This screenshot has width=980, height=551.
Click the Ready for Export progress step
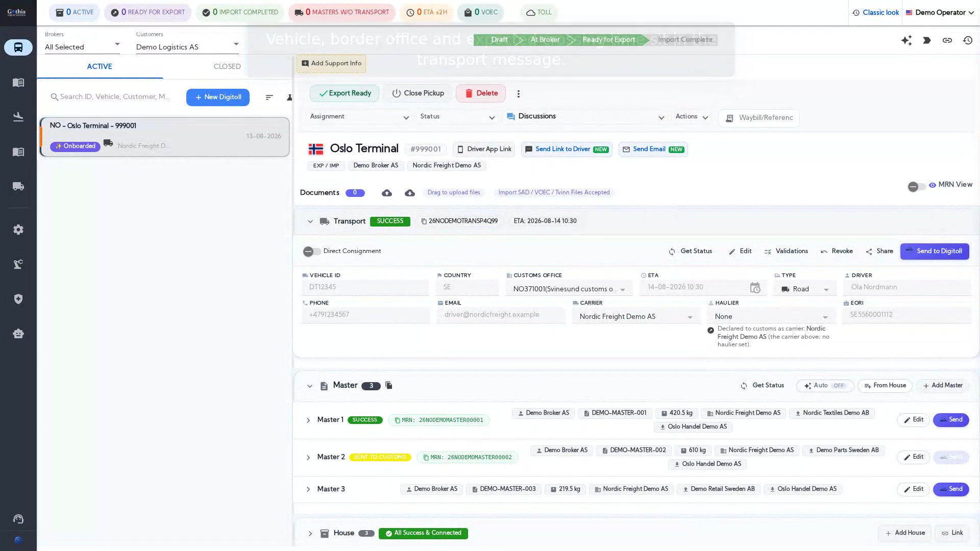point(609,40)
